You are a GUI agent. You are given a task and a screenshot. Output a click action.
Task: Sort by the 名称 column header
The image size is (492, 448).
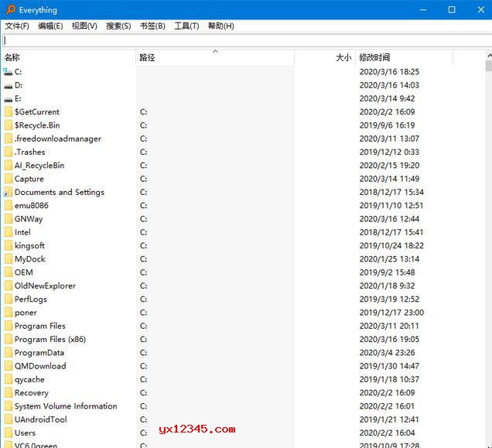tap(68, 57)
